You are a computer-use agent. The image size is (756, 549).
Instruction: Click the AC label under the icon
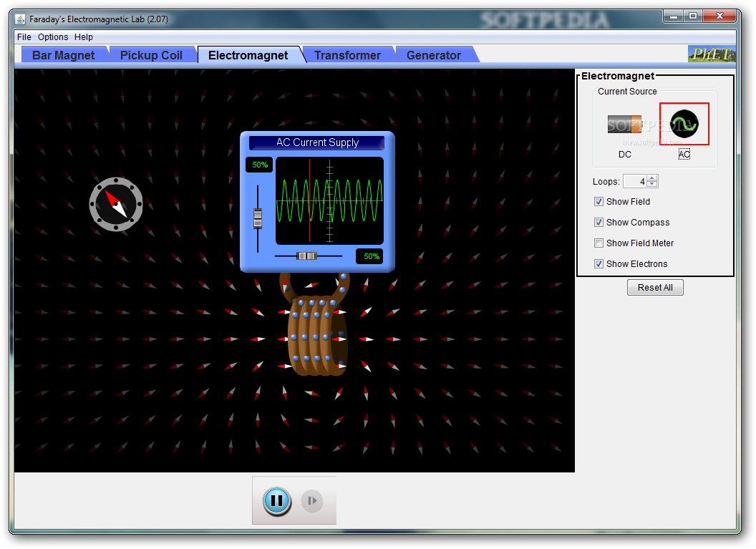tap(684, 154)
